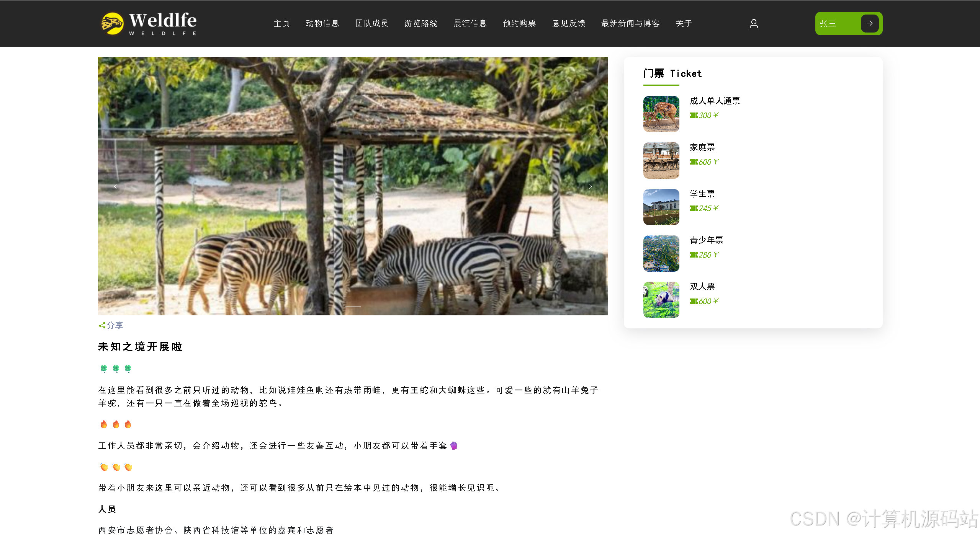
Task: Click the 分享 share icon
Action: pos(102,325)
